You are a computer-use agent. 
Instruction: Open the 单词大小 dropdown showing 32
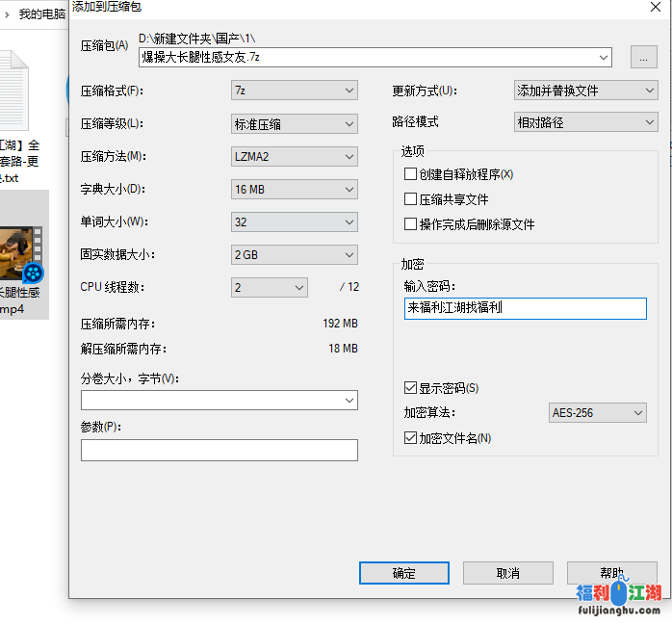(295, 222)
